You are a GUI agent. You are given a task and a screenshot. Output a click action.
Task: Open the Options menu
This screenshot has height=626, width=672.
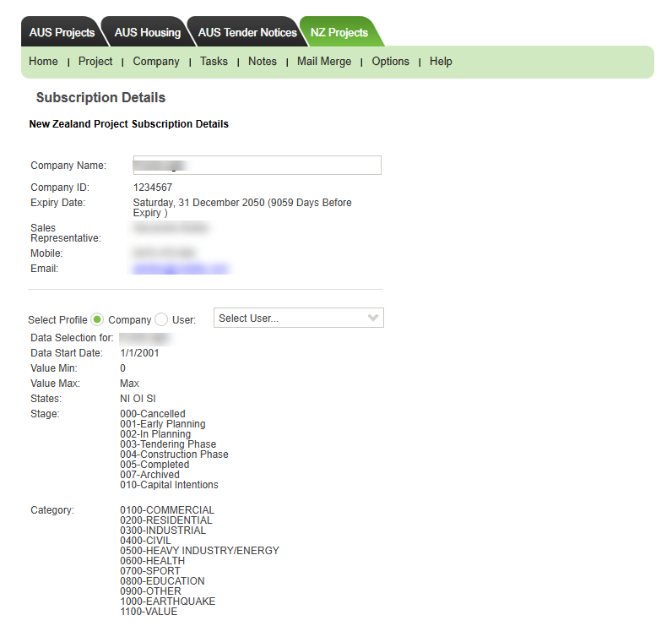point(390,62)
